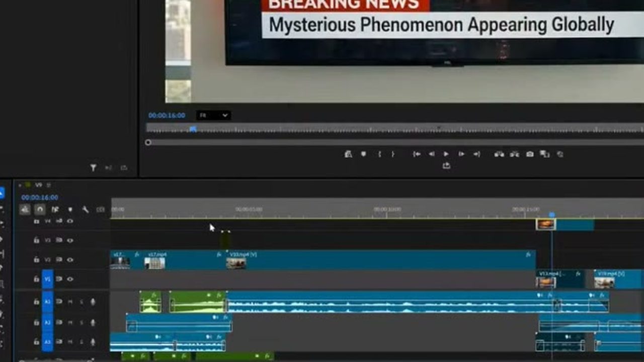Click Timeline playhead timecode field

[40, 198]
